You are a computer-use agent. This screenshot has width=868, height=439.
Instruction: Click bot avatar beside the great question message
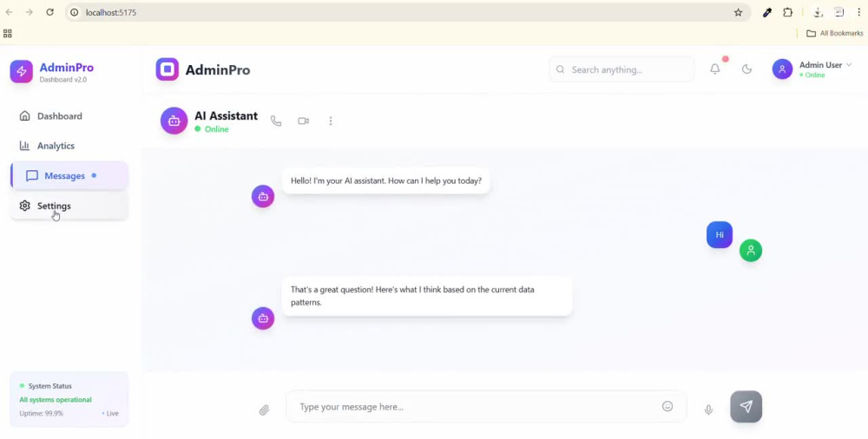coord(263,318)
